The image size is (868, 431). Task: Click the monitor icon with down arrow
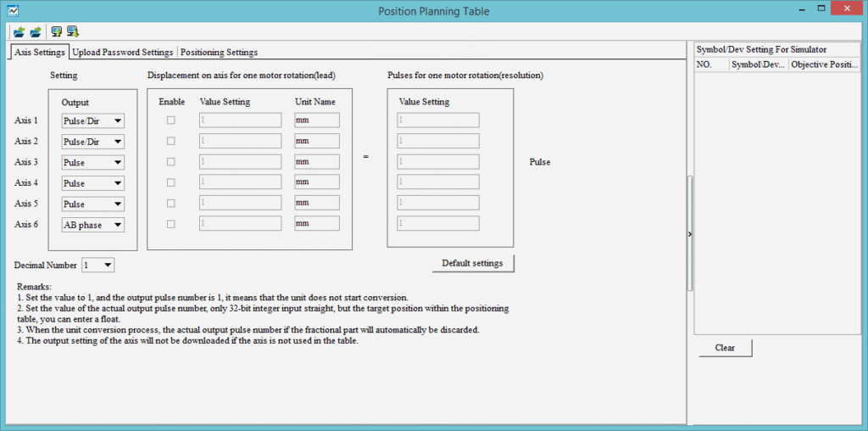(73, 32)
